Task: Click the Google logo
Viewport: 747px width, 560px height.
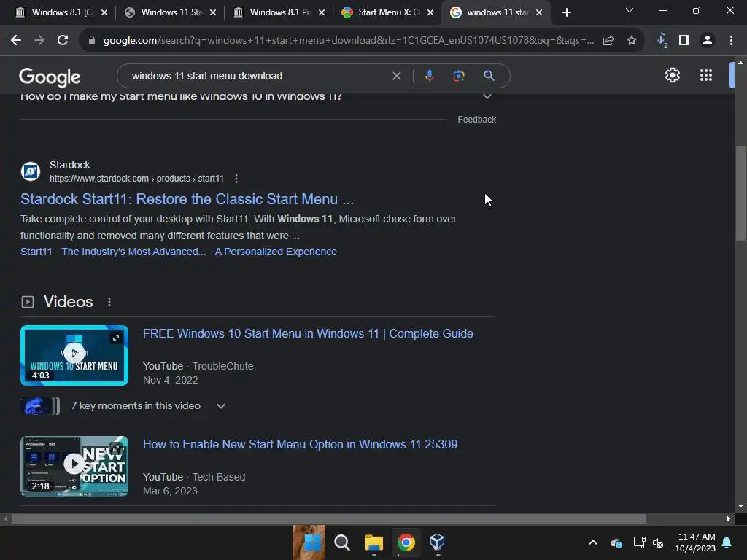Action: (50, 77)
